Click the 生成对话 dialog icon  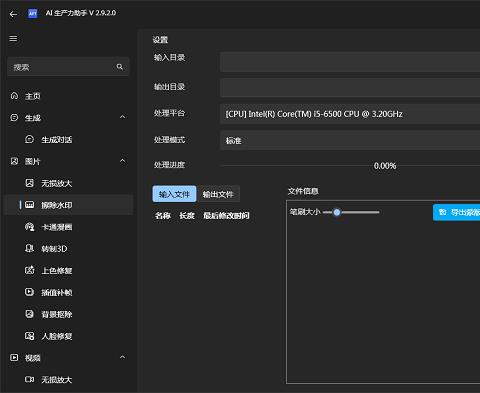(29, 139)
